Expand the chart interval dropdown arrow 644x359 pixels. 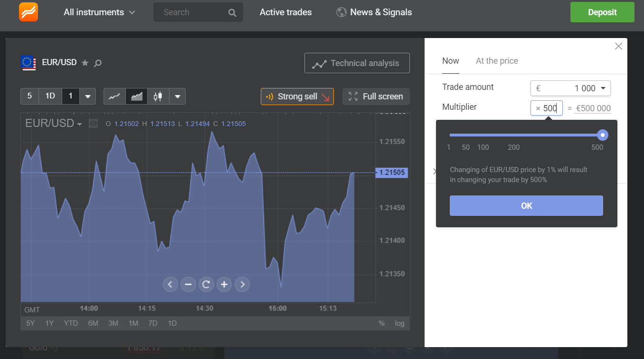[88, 97]
